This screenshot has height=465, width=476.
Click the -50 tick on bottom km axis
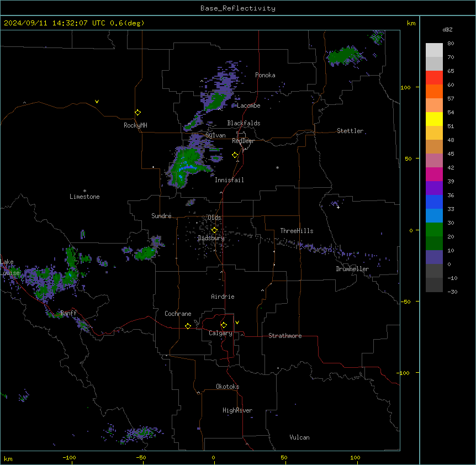point(141,457)
